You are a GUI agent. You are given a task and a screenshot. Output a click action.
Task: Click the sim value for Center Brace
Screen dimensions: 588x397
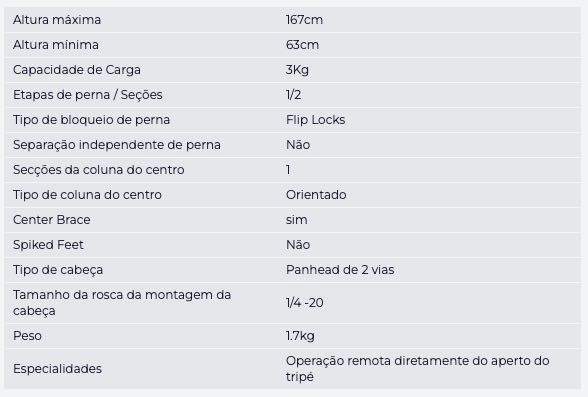tap(297, 220)
